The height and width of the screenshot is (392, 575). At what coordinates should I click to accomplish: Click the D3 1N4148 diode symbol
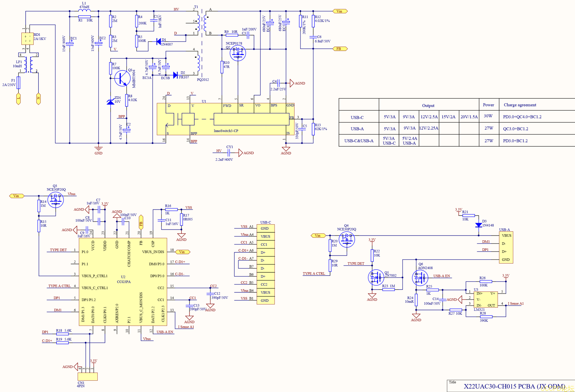479,225
